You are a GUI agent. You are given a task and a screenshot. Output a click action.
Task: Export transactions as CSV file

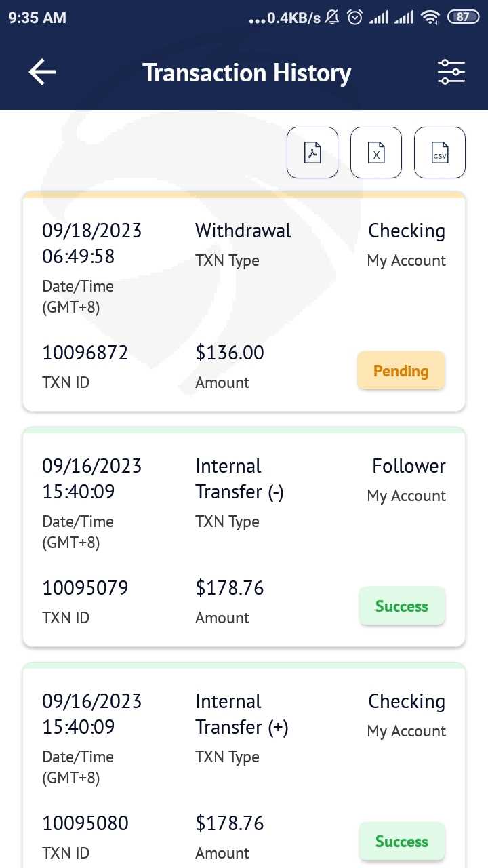440,153
